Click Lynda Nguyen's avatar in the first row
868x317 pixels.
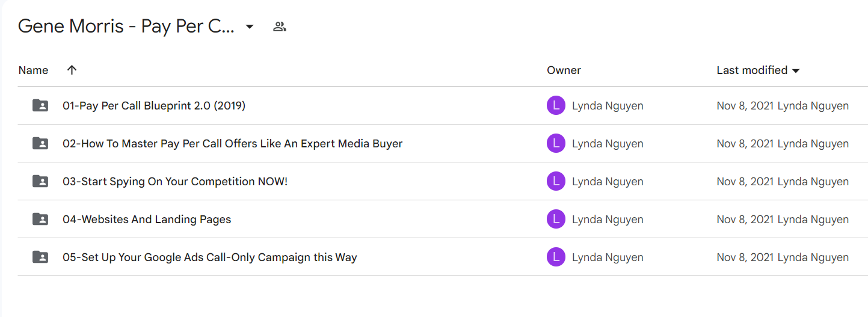point(556,106)
